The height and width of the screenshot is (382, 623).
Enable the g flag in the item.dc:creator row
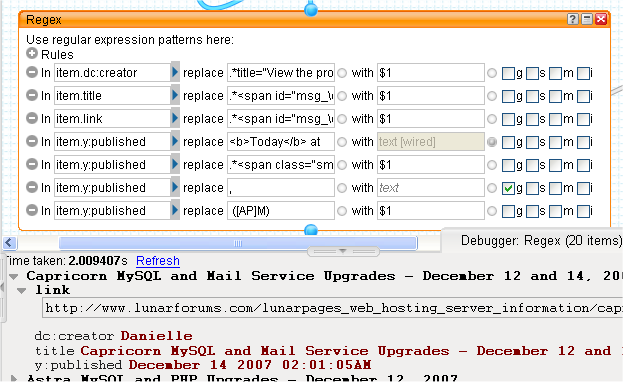(x=508, y=74)
